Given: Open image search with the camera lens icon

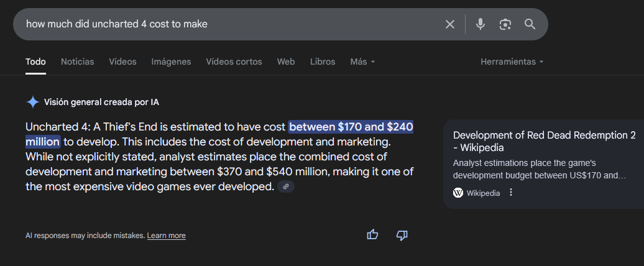Looking at the screenshot, I should [x=505, y=24].
